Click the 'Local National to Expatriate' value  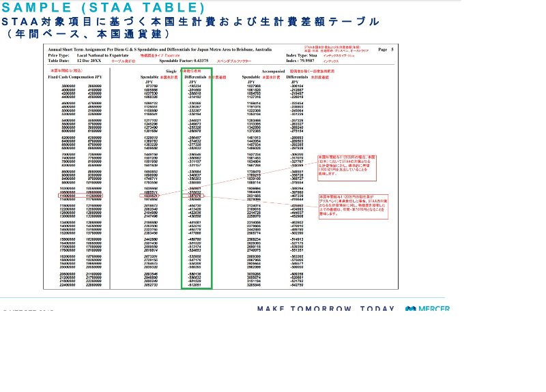click(x=103, y=55)
